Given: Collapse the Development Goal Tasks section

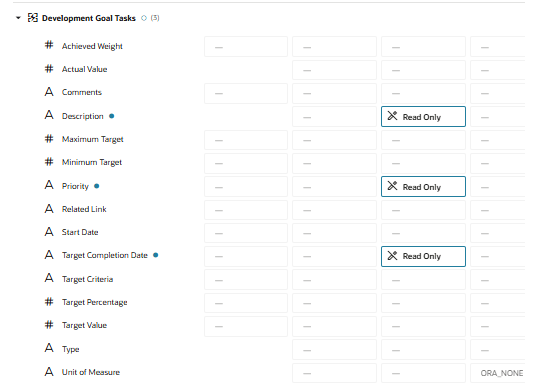Looking at the screenshot, I should click(x=18, y=18).
